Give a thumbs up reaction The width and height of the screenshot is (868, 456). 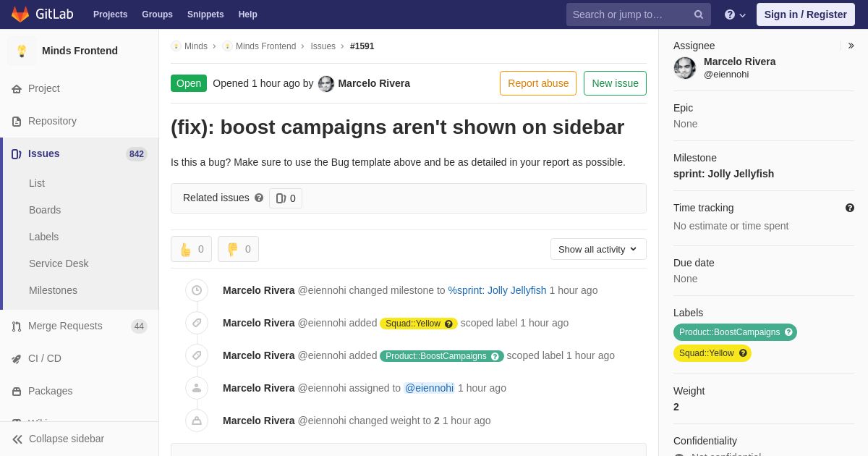pyautogui.click(x=192, y=249)
